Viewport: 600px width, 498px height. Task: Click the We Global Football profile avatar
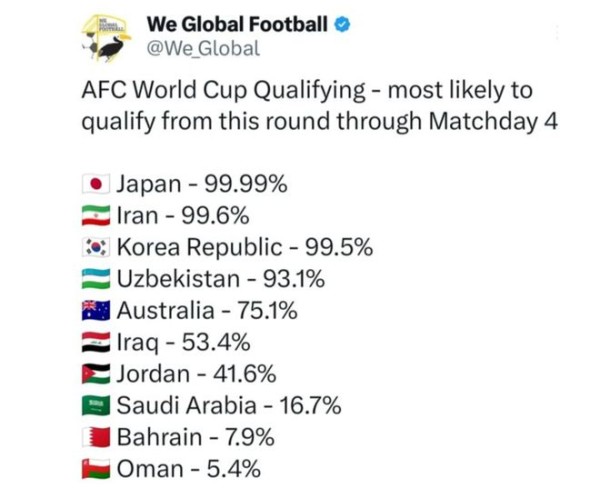pos(108,38)
